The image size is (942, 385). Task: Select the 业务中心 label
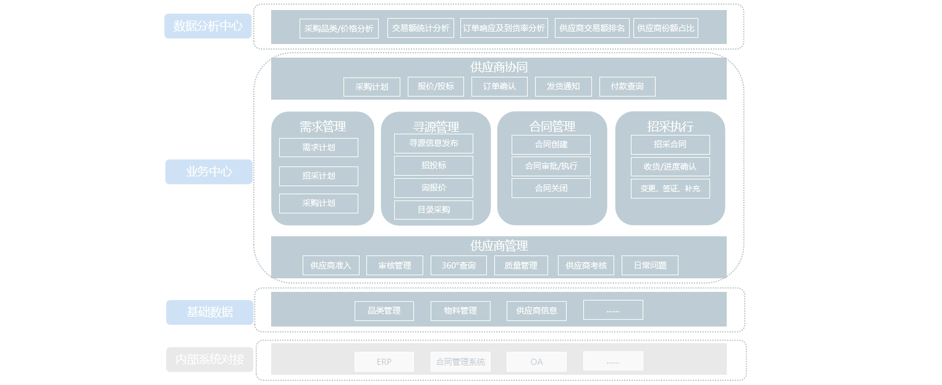(x=208, y=172)
